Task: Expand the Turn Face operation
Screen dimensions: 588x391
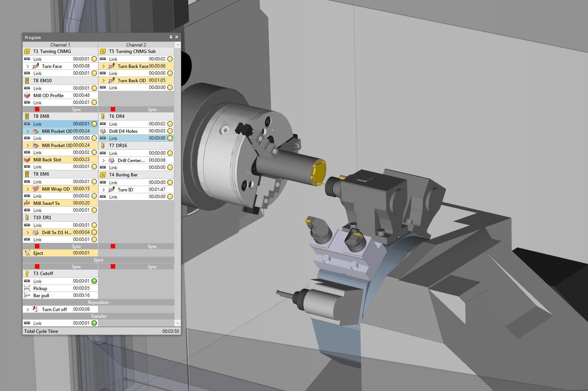Action: point(28,66)
